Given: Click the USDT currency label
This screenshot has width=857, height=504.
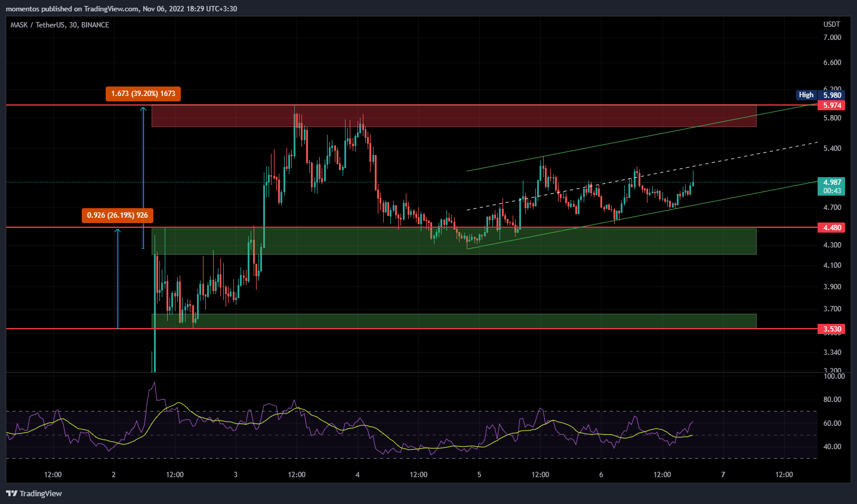Looking at the screenshot, I should (831, 24).
